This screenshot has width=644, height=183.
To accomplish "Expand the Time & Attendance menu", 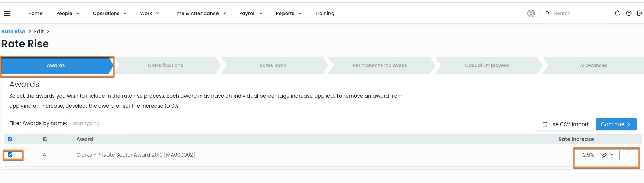I will 199,13.
